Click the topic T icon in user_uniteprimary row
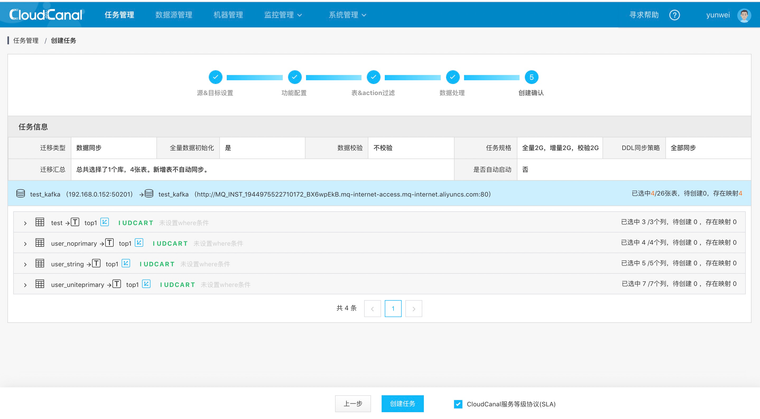 tap(117, 284)
